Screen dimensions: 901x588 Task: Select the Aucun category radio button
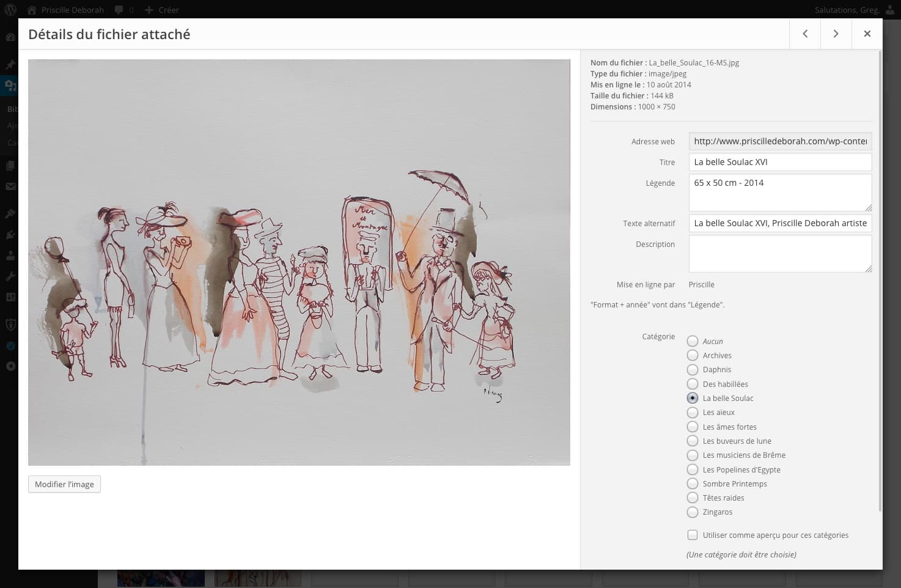[693, 341]
